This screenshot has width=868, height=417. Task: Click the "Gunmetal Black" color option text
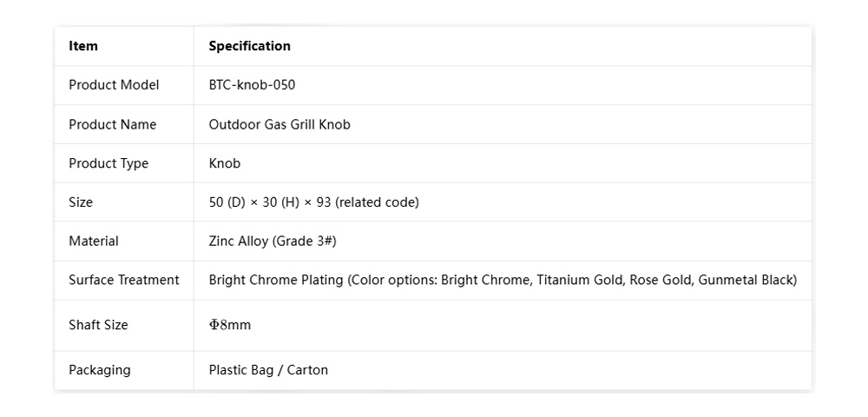(x=746, y=280)
